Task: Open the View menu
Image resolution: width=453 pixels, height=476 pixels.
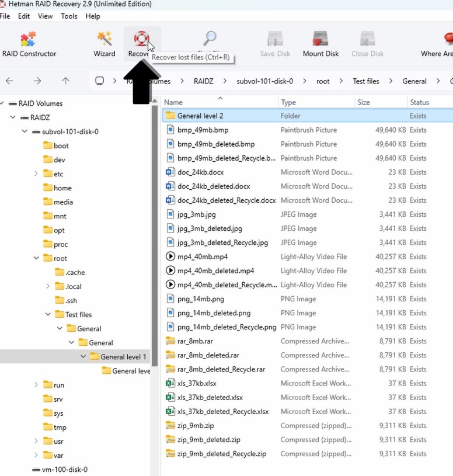Action: coord(45,16)
